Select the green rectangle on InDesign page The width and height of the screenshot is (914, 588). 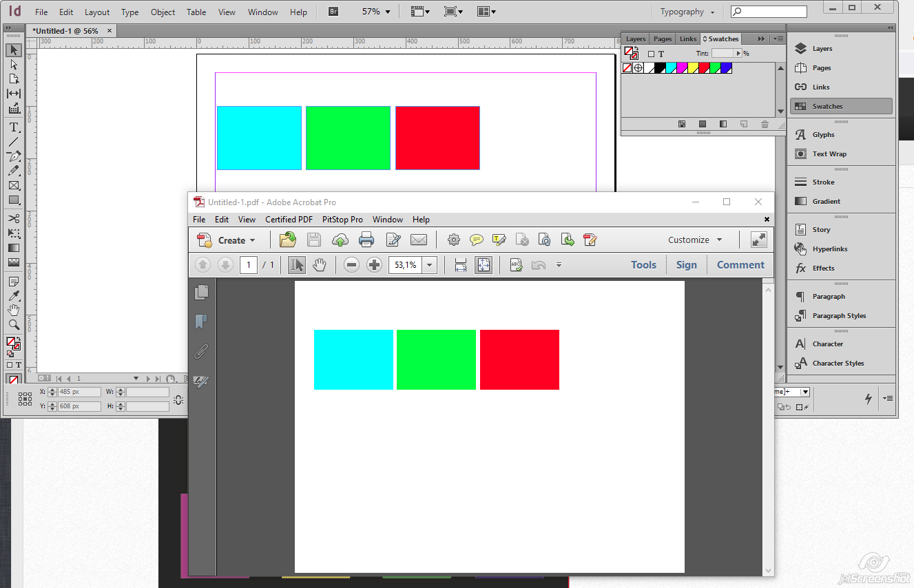[348, 138]
